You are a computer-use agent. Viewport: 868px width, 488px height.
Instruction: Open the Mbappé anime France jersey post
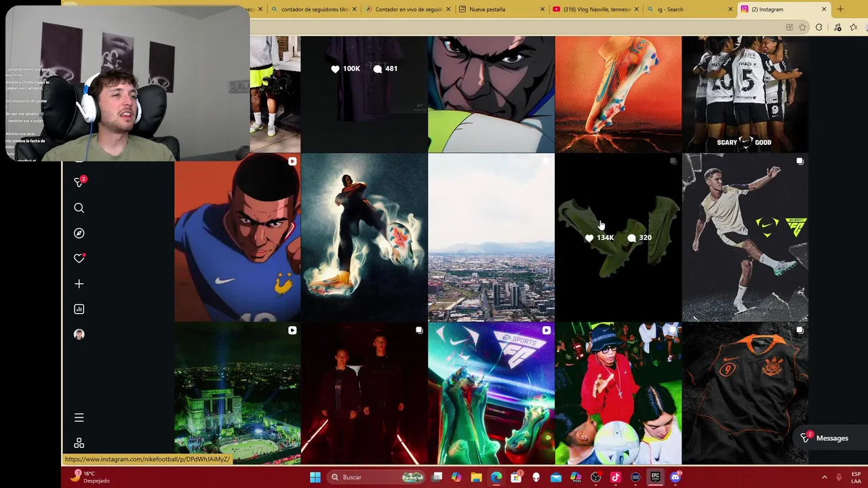tap(237, 237)
